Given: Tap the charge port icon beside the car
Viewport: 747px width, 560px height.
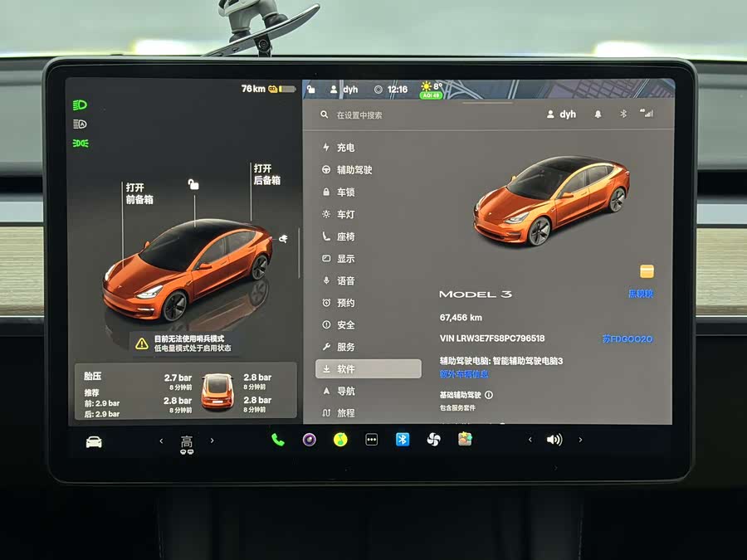Looking at the screenshot, I should pyautogui.click(x=284, y=239).
